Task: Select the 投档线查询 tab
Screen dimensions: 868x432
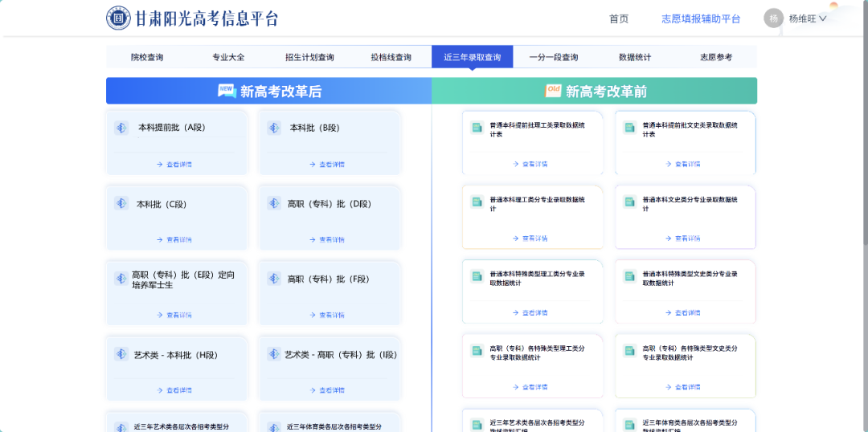Action: (x=391, y=57)
